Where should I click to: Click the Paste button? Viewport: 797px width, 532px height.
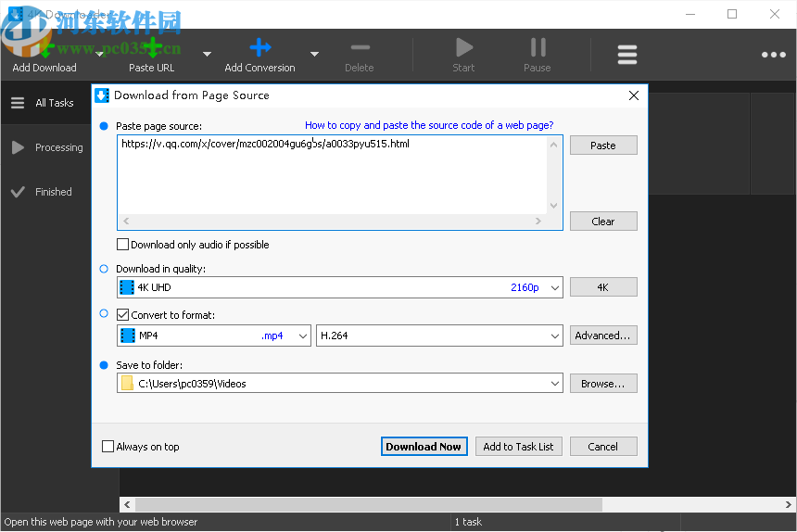tap(603, 146)
